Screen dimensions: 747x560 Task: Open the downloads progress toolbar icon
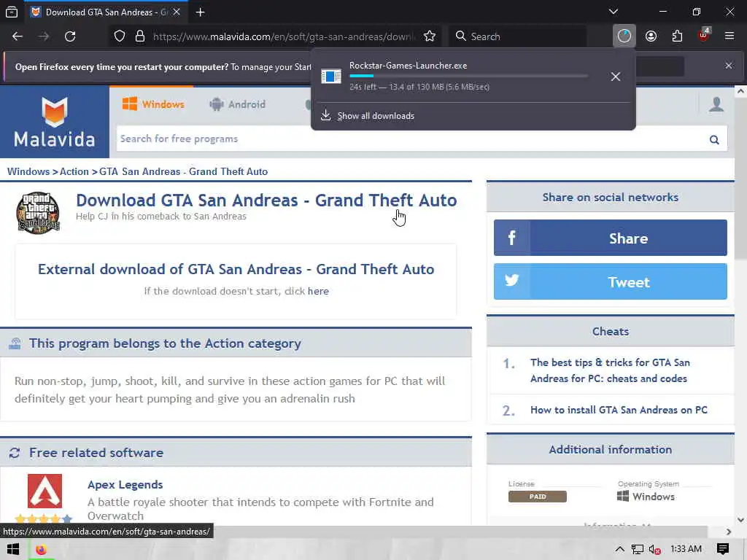(x=624, y=36)
